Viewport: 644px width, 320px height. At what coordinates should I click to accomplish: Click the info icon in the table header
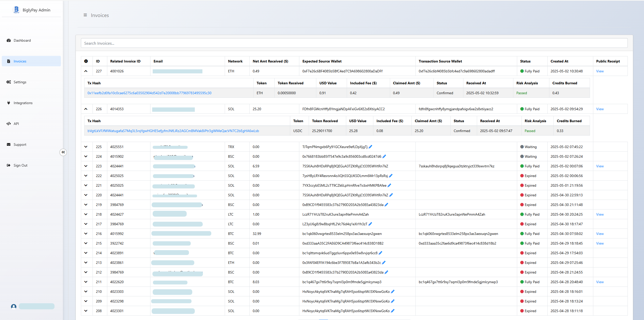86,61
